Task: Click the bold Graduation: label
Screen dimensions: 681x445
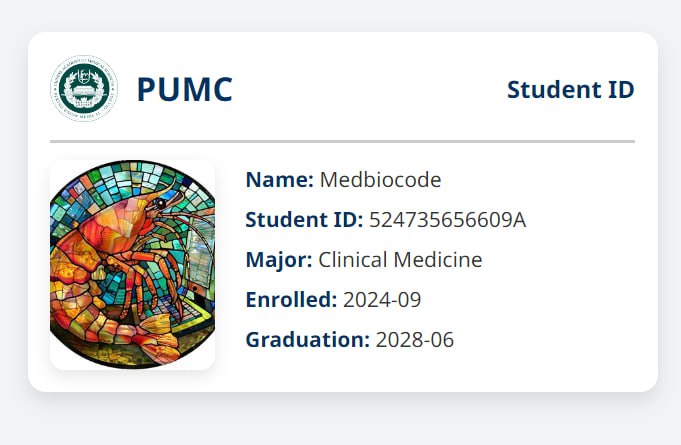Action: (307, 340)
